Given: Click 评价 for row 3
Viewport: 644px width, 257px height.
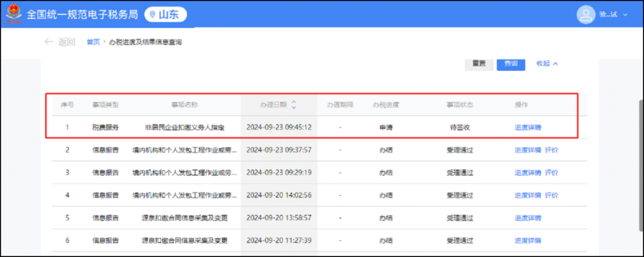Looking at the screenshot, I should (552, 173).
